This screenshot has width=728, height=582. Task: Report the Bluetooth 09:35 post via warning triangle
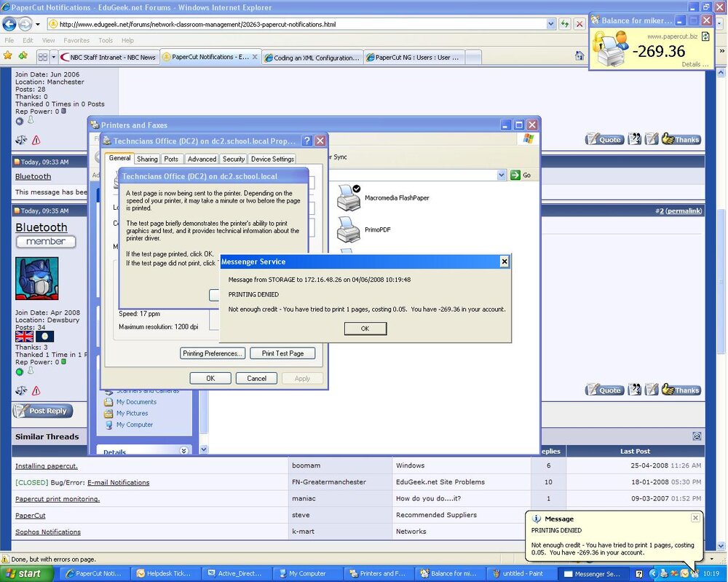[36, 390]
